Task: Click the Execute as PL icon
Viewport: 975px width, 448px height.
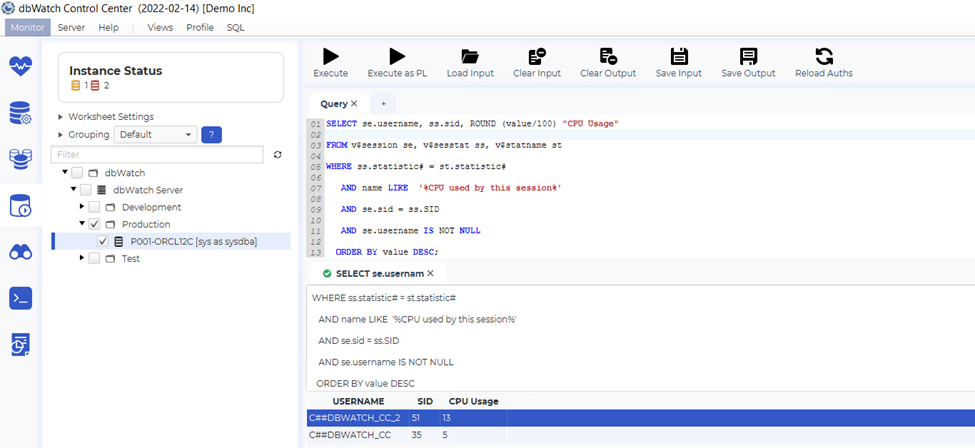Action: point(397,57)
